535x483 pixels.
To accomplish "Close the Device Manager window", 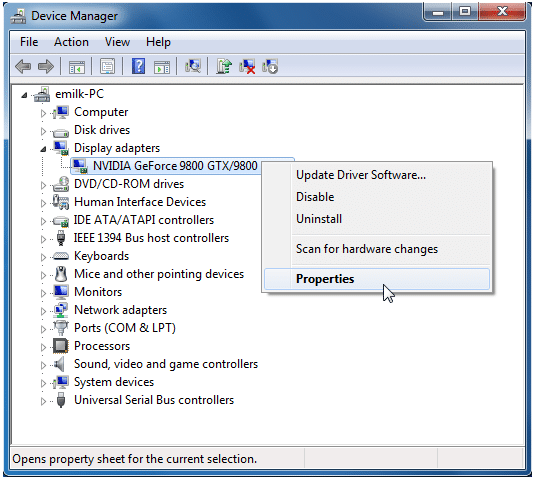I will tap(502, 12).
